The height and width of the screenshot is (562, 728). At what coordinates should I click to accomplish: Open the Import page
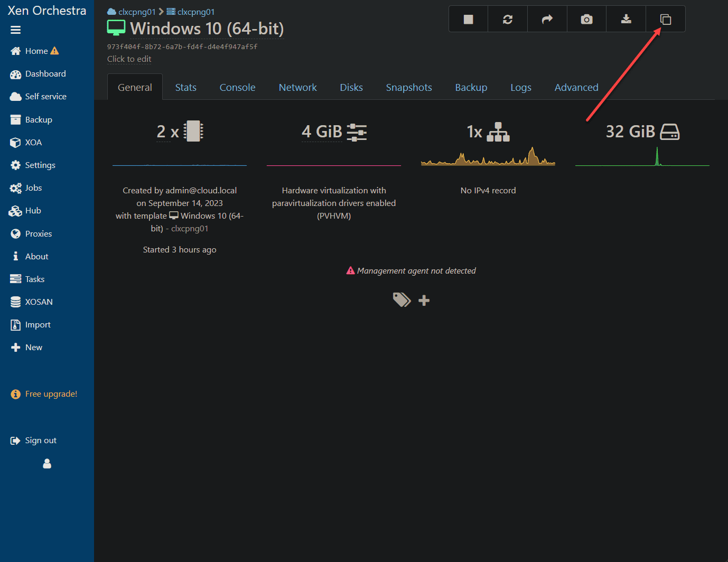(31, 325)
